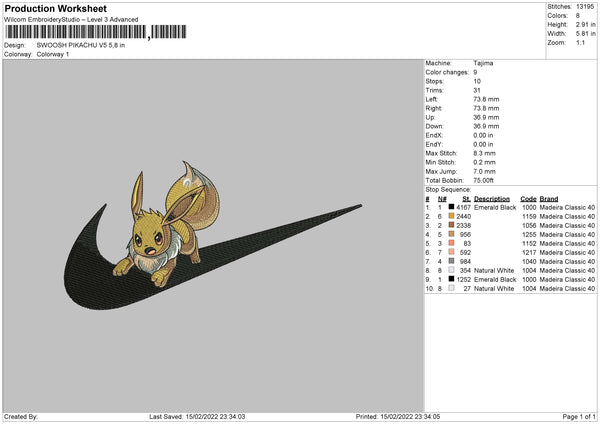
Task: Click "Wilcom EmbroideryStudio – Level 3 Advanced" text
Action: [71, 20]
